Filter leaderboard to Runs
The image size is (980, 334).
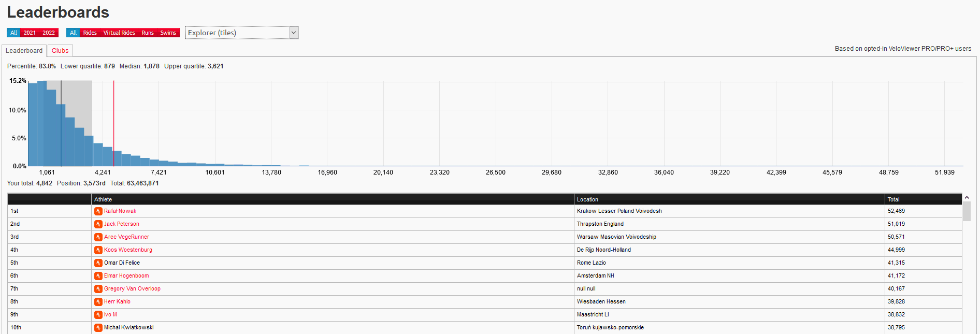click(x=148, y=33)
